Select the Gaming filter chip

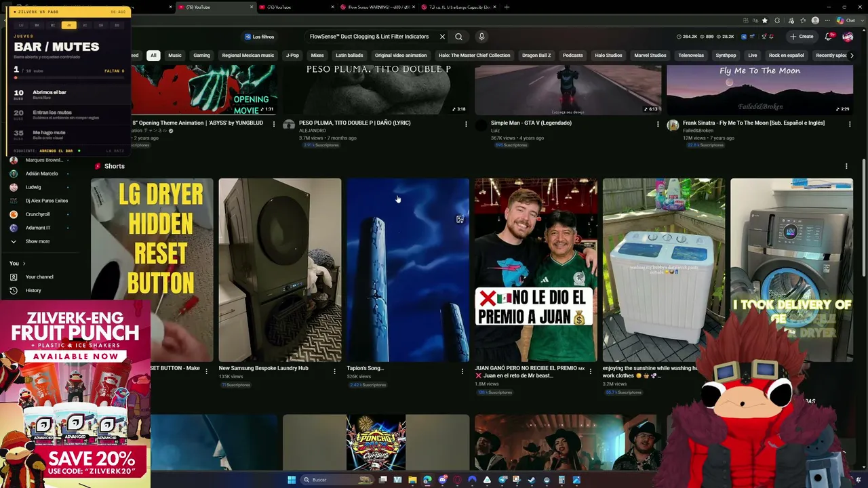coord(201,56)
